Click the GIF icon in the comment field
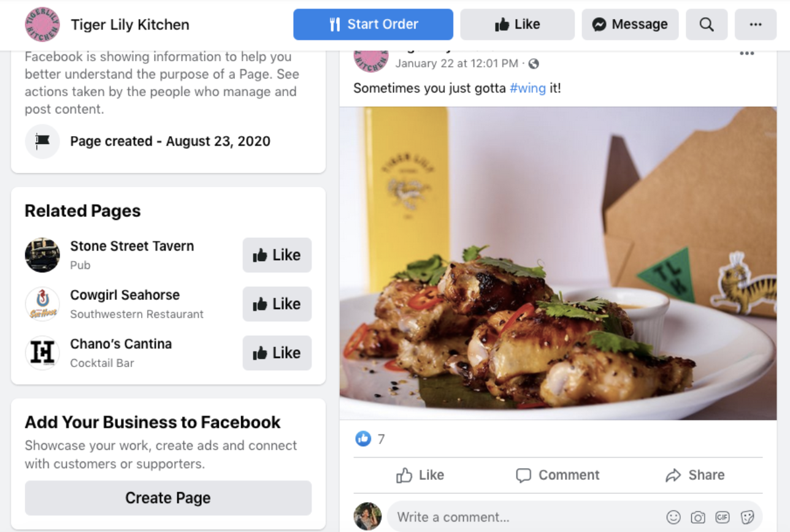Screen dimensions: 790x532 point(723,517)
